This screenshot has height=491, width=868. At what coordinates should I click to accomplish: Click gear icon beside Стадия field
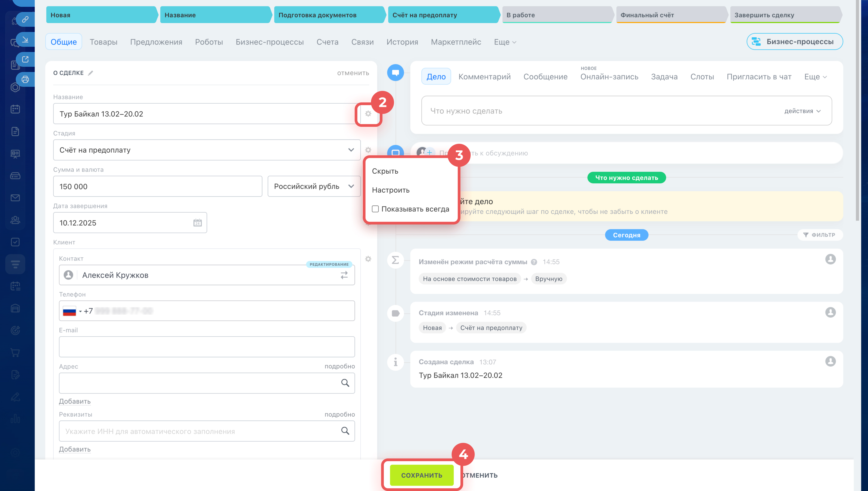[368, 150]
